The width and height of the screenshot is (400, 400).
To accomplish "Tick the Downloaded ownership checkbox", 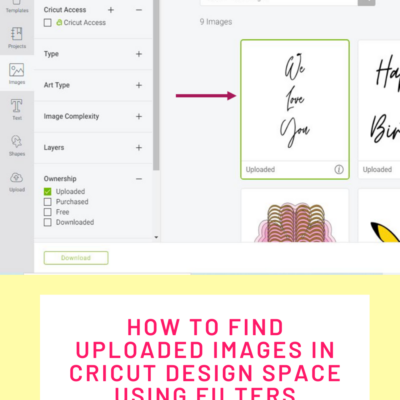I will tap(48, 222).
